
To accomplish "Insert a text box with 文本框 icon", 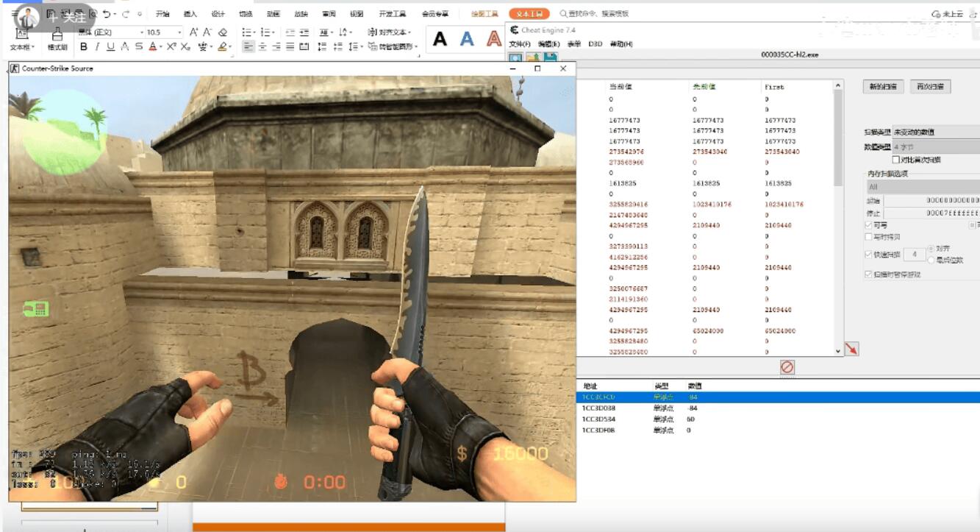I will point(21,33).
